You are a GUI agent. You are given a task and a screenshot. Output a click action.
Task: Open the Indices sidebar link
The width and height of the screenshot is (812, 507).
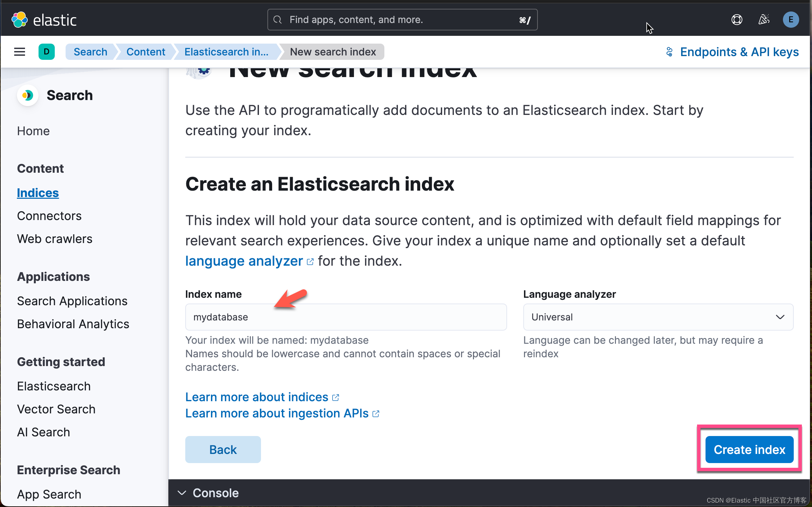click(38, 193)
